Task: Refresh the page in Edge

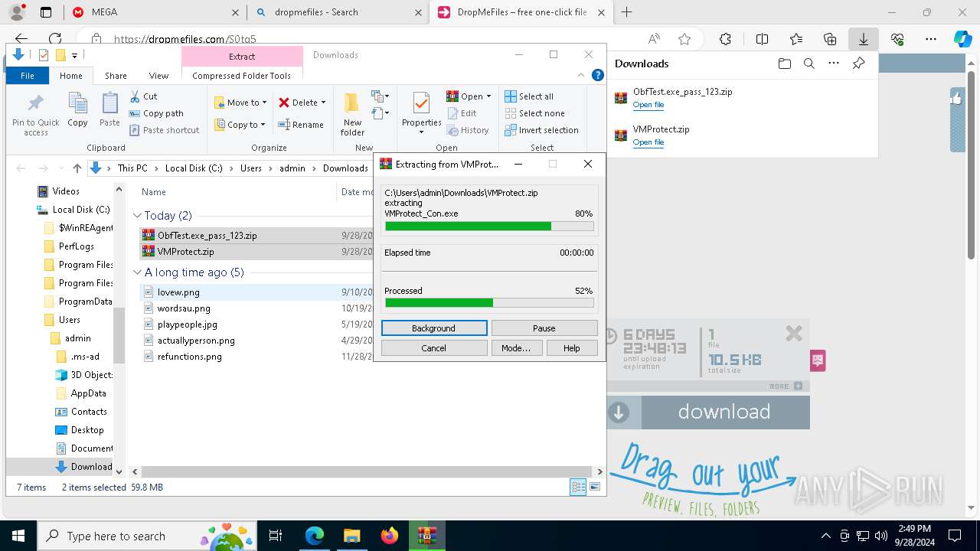Action: (55, 39)
